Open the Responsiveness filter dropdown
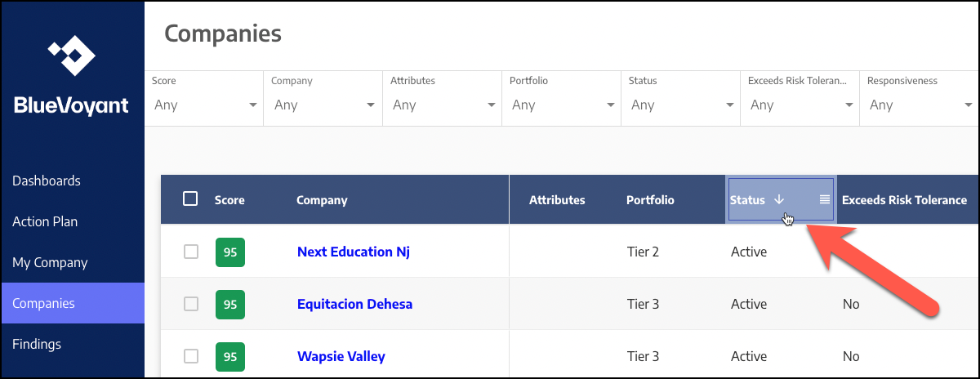 tap(920, 98)
